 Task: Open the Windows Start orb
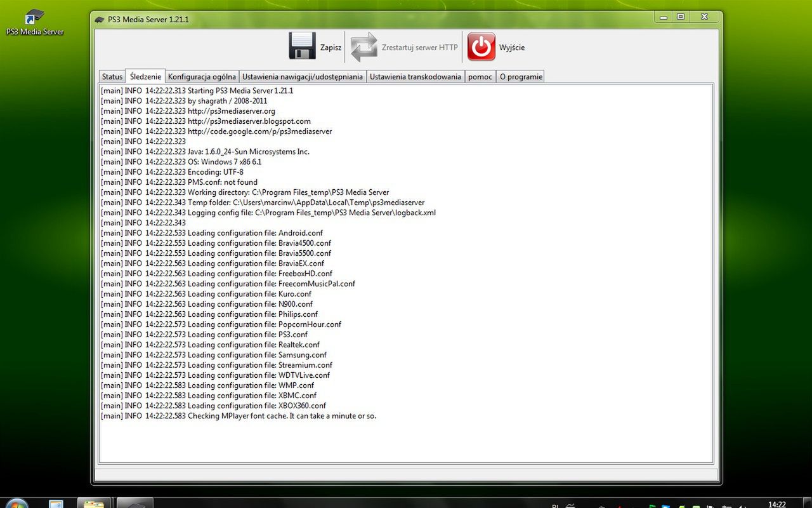(x=16, y=504)
